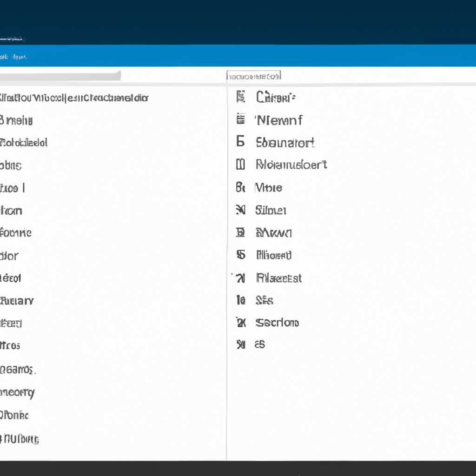Click the icon beside the 'Silmer' row
Screen dimensions: 476x476
point(240,210)
